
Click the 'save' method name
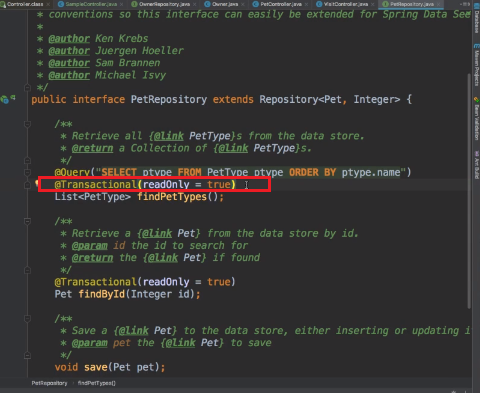96,367
